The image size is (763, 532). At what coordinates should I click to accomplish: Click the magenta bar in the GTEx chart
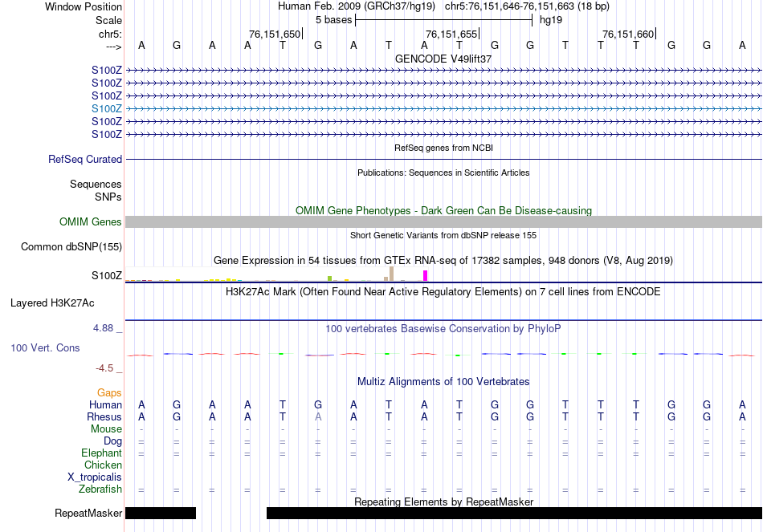click(426, 276)
